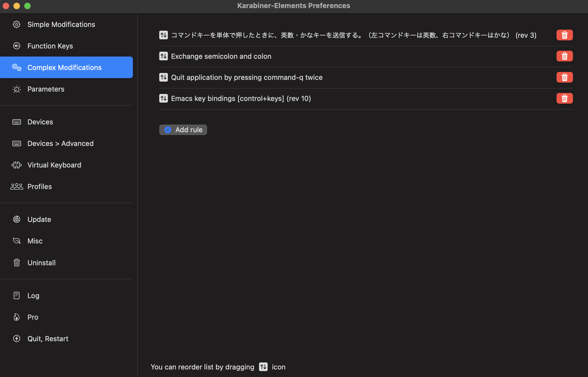
Task: Open the Update pane
Action: point(39,219)
